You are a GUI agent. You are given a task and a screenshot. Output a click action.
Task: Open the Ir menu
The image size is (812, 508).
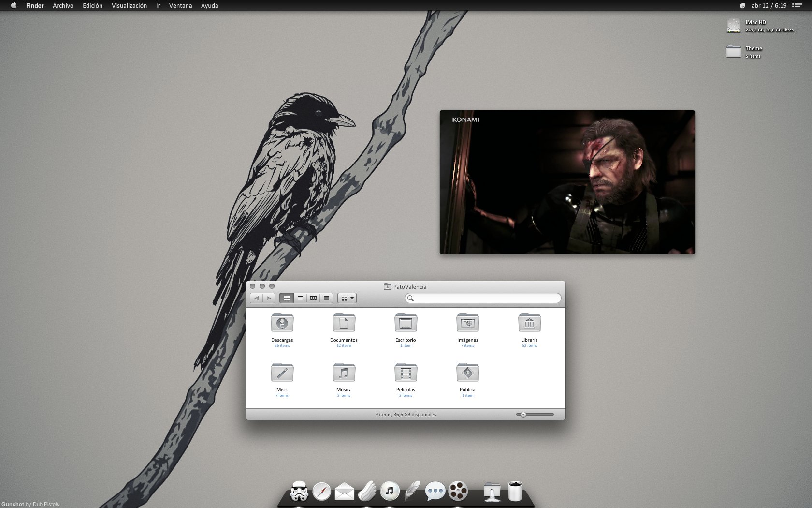coord(158,5)
